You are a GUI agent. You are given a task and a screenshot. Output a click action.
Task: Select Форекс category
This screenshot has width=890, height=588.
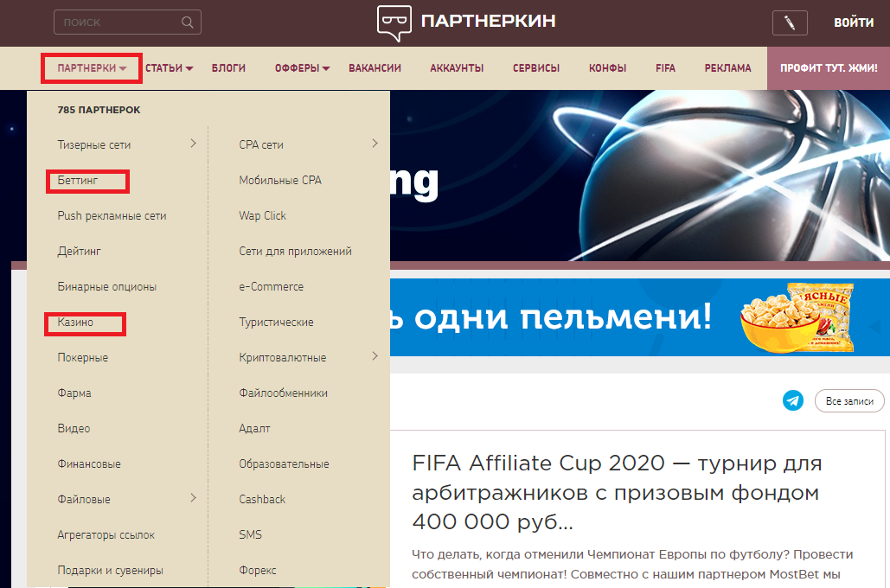click(258, 571)
